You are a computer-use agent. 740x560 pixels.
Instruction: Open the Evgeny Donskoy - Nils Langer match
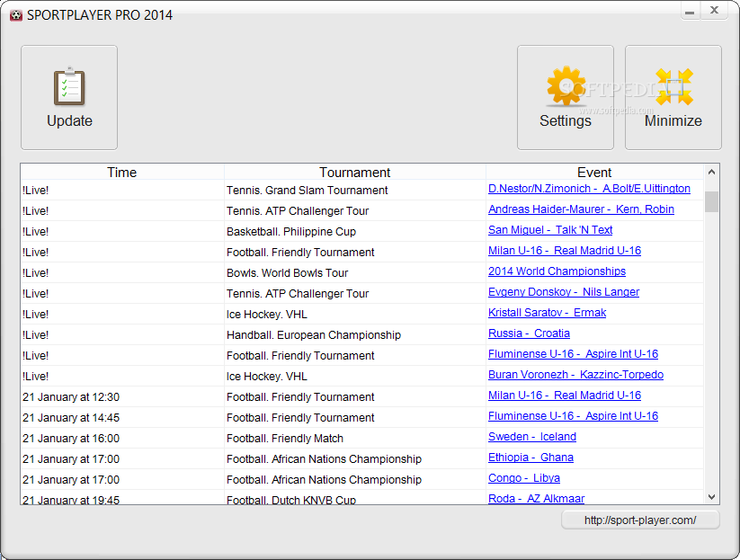click(564, 292)
